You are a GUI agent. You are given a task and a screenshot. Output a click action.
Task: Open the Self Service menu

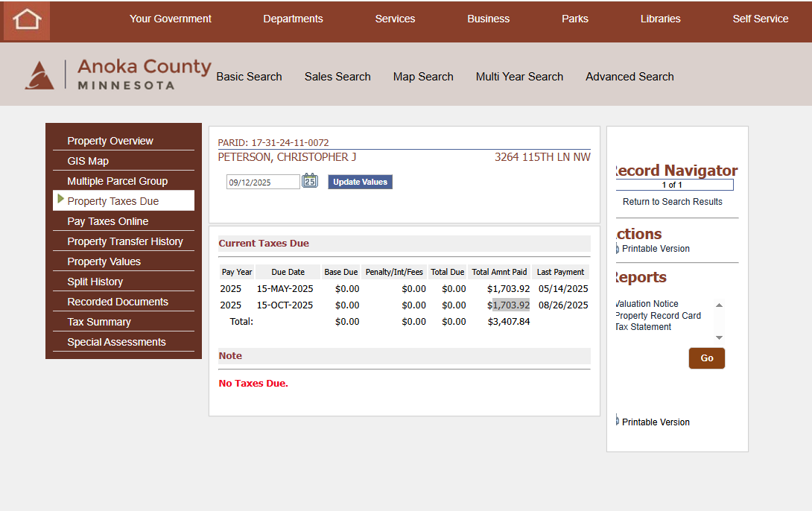click(x=760, y=19)
